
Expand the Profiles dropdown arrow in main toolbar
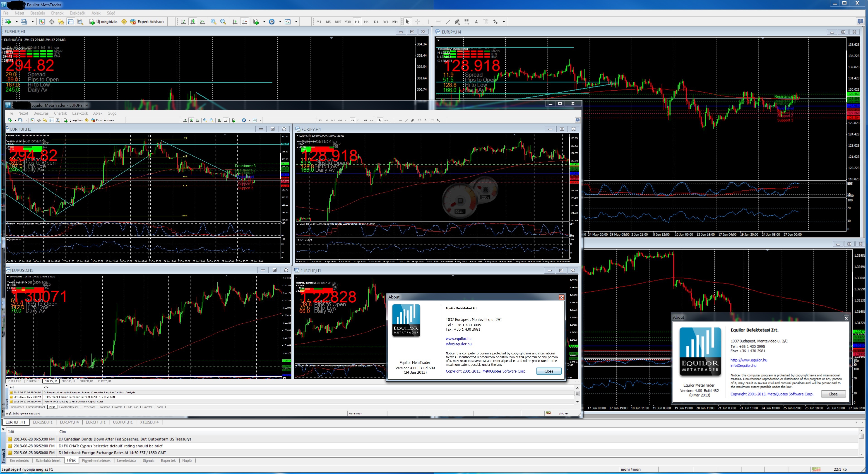point(33,22)
